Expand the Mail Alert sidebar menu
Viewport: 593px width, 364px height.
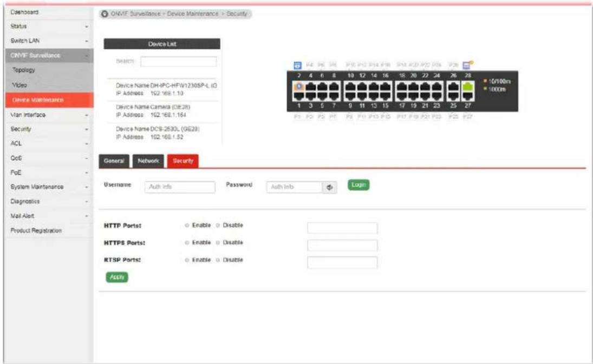[x=49, y=216]
